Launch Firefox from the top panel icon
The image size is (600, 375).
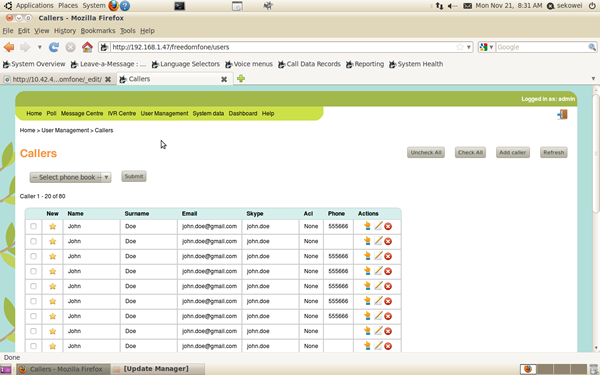coord(113,5)
